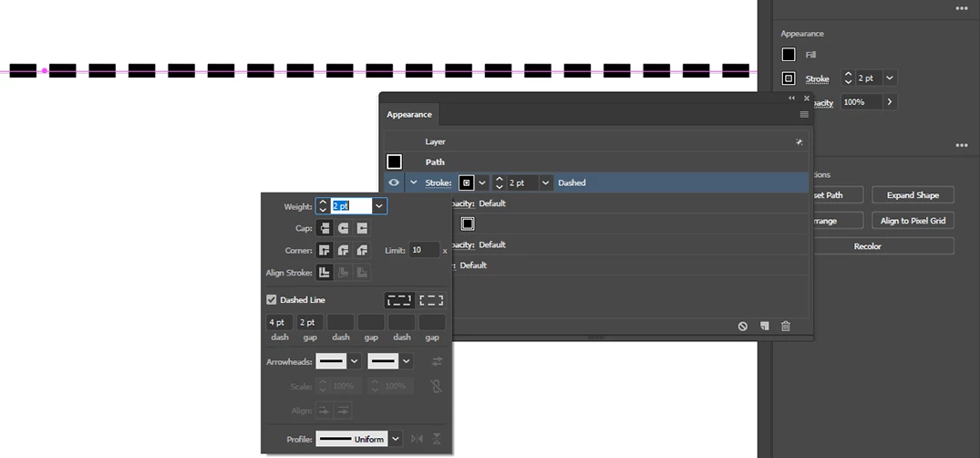Image resolution: width=980 pixels, height=458 pixels.
Task: Align stroke to center icon
Action: click(x=324, y=272)
